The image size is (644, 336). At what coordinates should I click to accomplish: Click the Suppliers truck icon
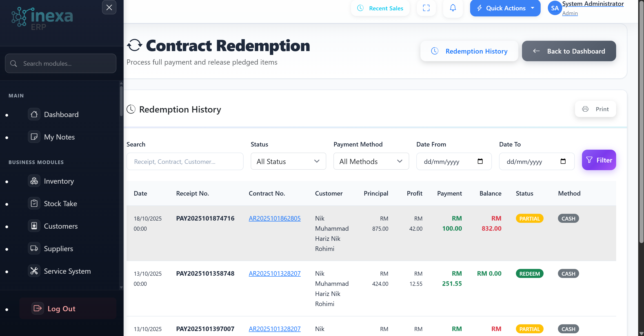[x=34, y=248]
